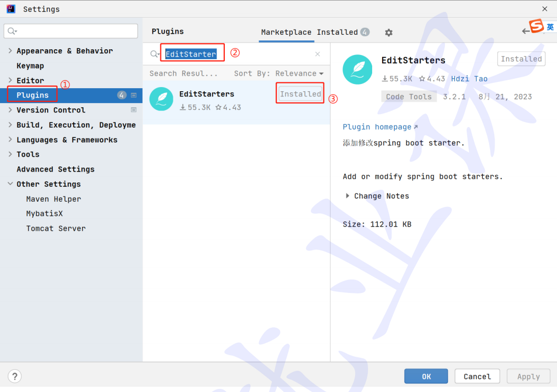This screenshot has height=392, width=557.
Task: Click the Plugins update count badge
Action: (122, 95)
